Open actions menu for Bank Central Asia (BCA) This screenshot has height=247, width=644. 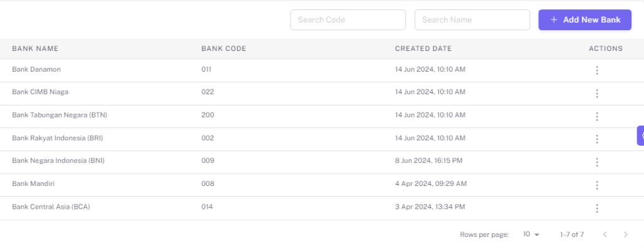click(597, 209)
